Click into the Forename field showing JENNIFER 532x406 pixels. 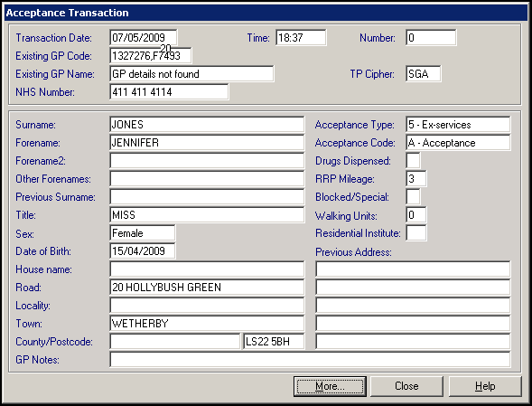point(207,142)
